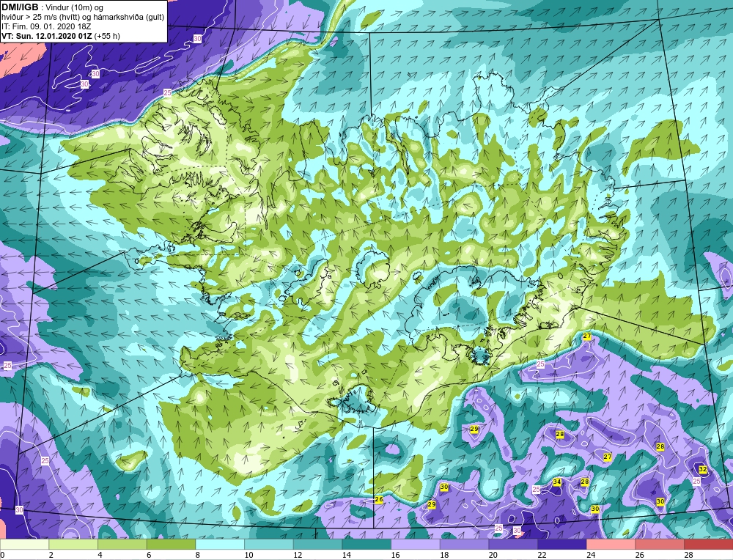
Task: Select the 4–6 m/s green legend swatch
Action: (x=122, y=545)
